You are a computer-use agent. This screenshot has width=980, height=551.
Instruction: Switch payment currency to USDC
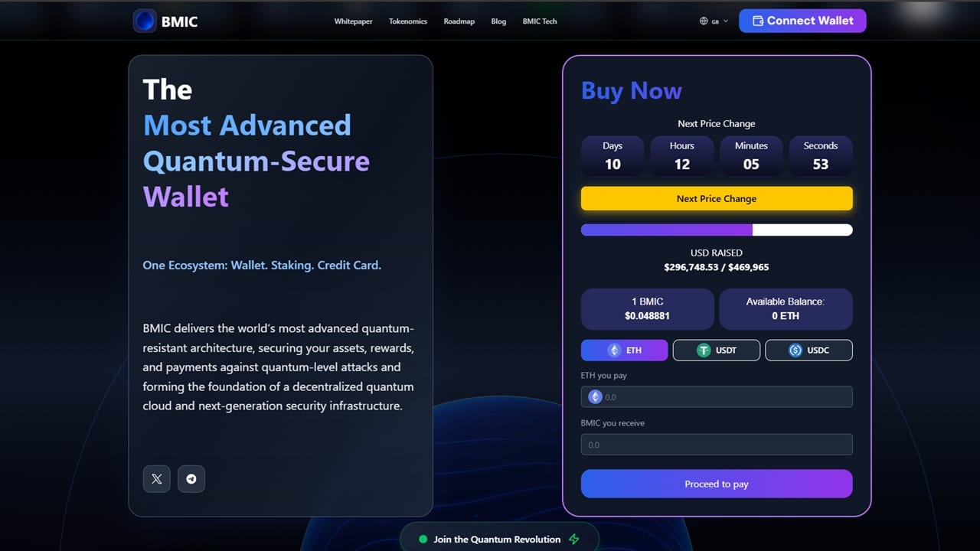[x=808, y=350]
